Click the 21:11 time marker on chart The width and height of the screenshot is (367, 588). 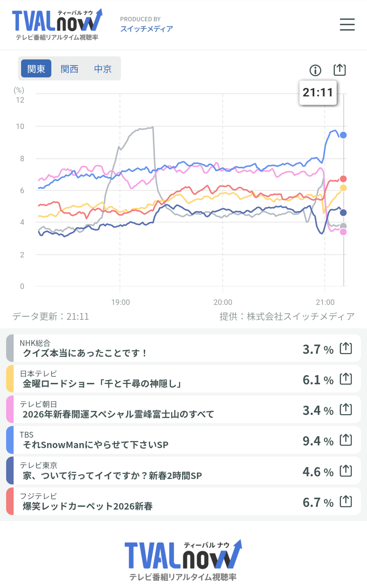coord(318,92)
